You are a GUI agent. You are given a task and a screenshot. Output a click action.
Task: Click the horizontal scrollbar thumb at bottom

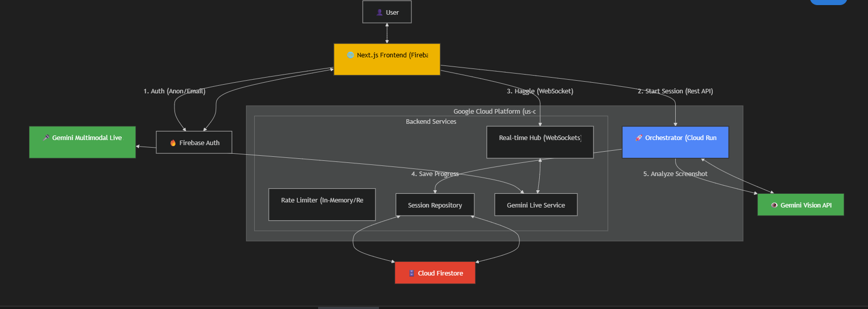pyautogui.click(x=349, y=307)
